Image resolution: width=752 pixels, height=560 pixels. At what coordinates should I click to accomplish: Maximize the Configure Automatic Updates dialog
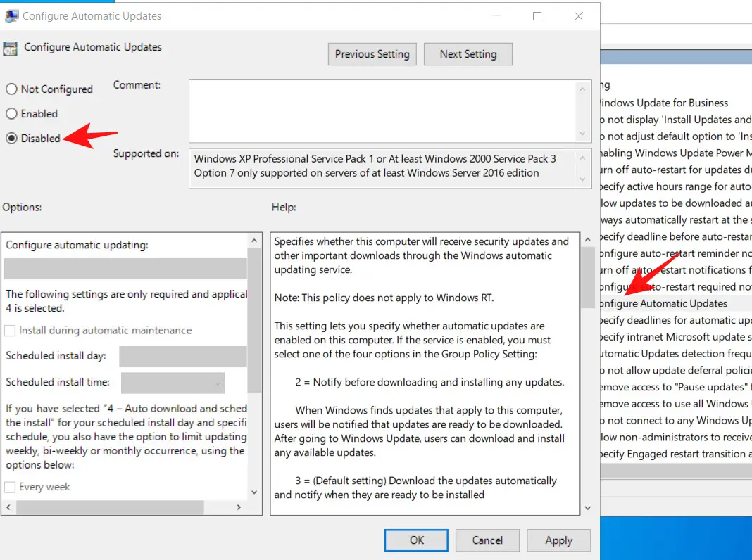537,16
